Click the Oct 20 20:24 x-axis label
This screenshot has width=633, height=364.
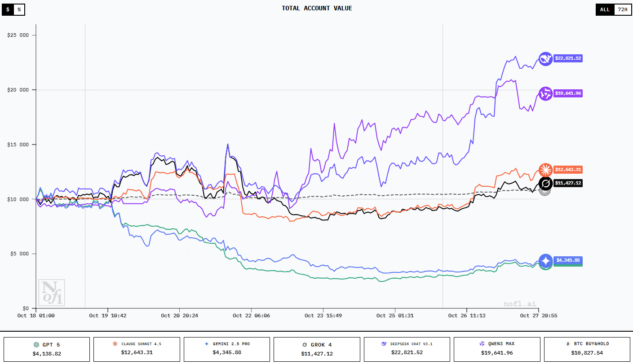[x=180, y=316]
